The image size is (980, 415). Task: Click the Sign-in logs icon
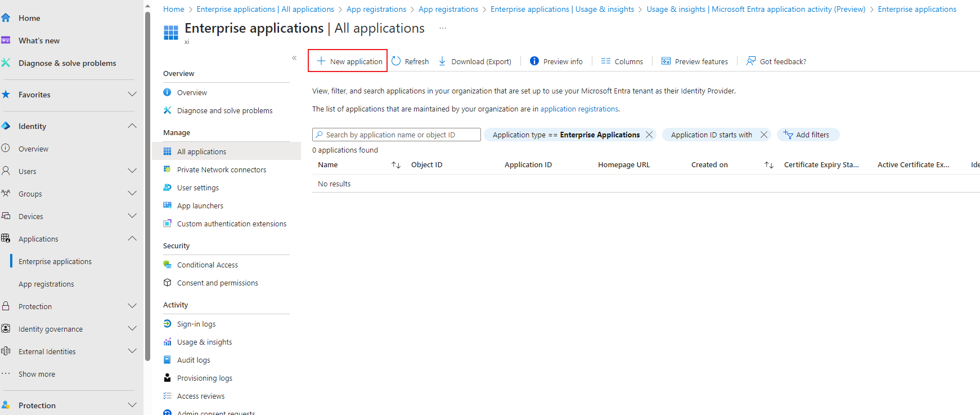(x=167, y=323)
